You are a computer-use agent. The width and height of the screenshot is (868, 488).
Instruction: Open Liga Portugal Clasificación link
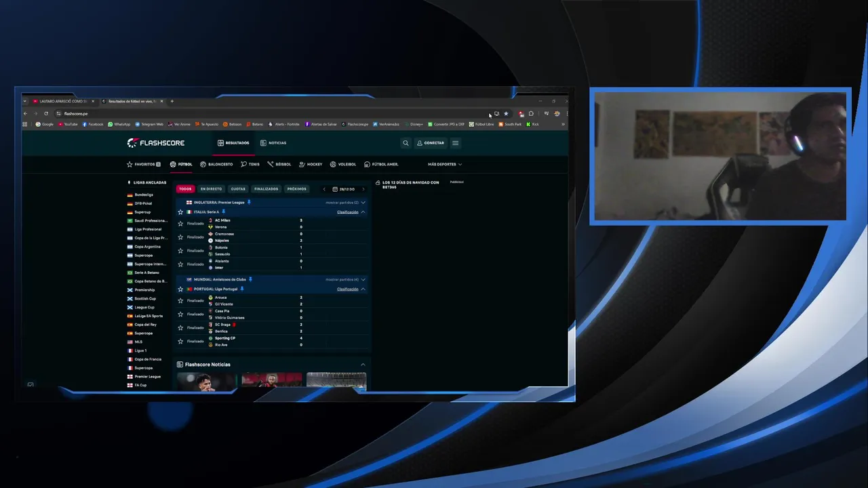tap(347, 289)
